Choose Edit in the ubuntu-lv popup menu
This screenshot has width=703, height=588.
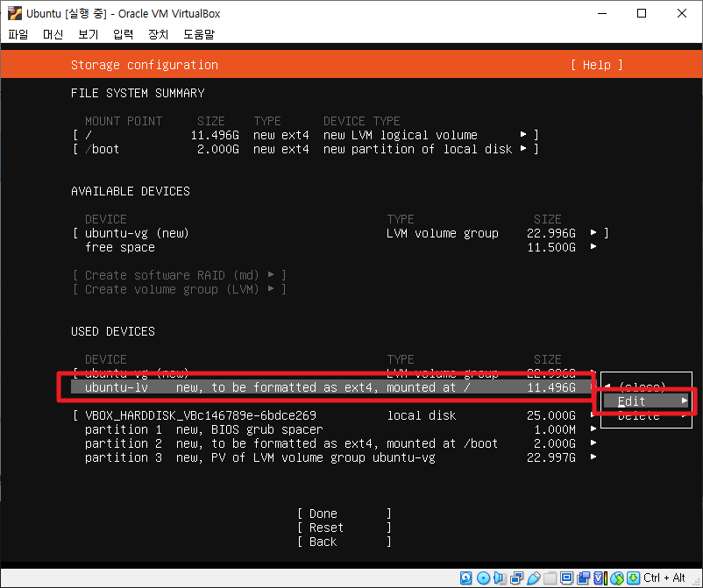646,401
